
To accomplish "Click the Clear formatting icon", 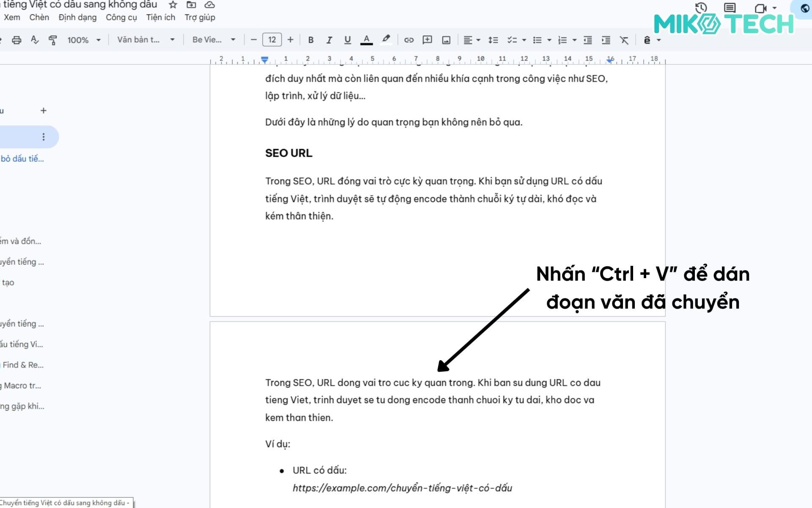I will pos(624,40).
